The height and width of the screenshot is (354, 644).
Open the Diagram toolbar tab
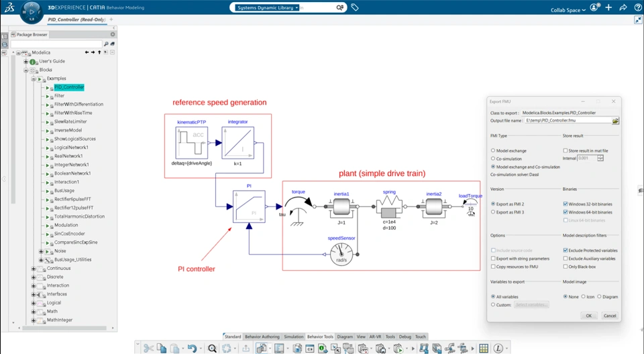pyautogui.click(x=345, y=337)
